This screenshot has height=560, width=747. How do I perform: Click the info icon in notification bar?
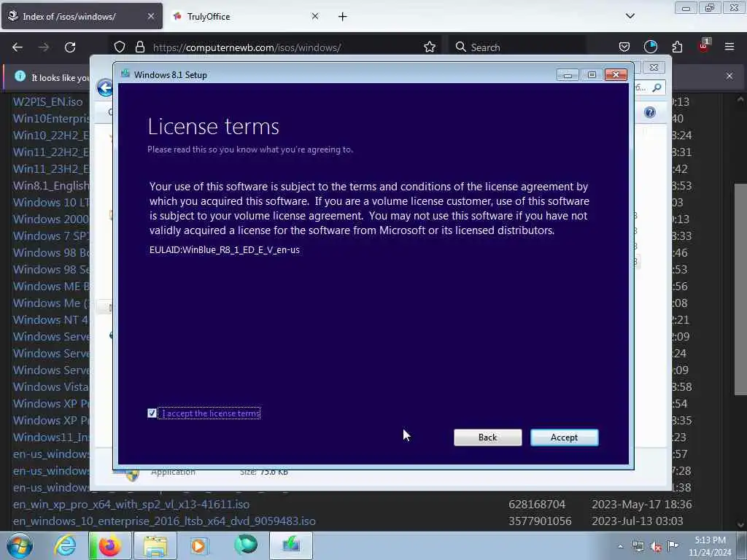coord(20,76)
